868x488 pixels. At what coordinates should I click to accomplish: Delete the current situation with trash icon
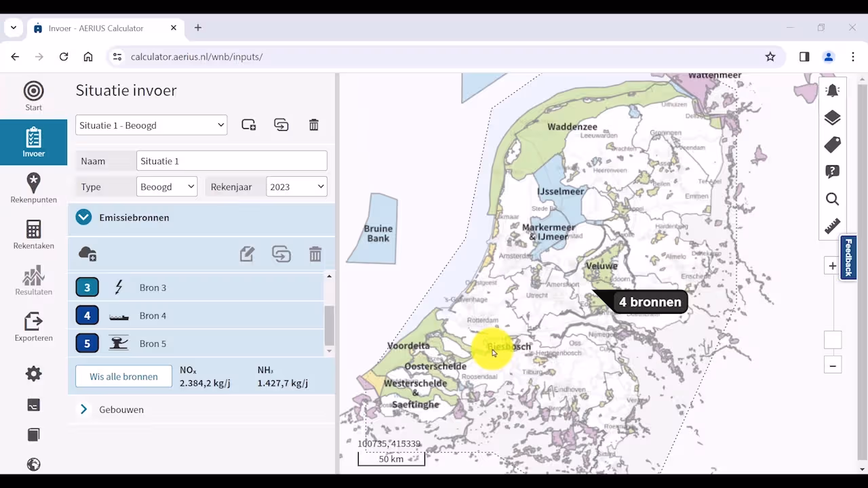(x=313, y=125)
